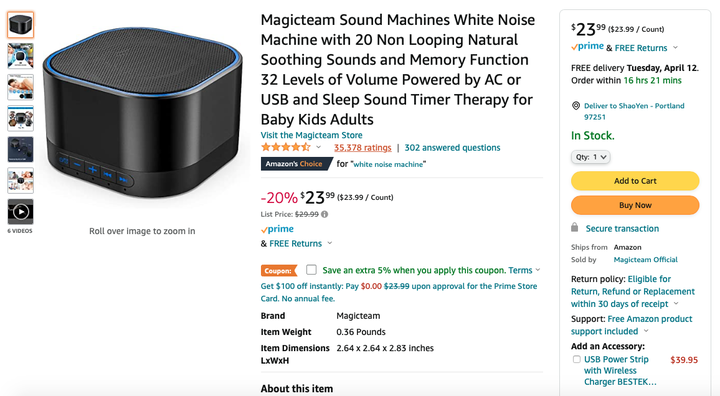This screenshot has width=720, height=396.
Task: Tick the USB Power Strip accessory checkbox
Action: pyautogui.click(x=576, y=359)
